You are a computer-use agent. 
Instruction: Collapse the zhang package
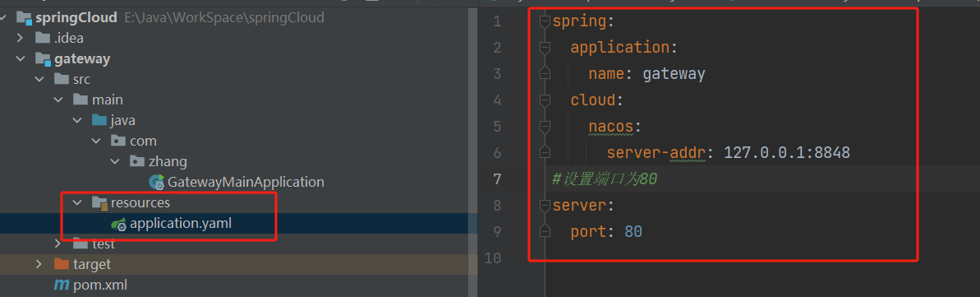[x=114, y=161]
